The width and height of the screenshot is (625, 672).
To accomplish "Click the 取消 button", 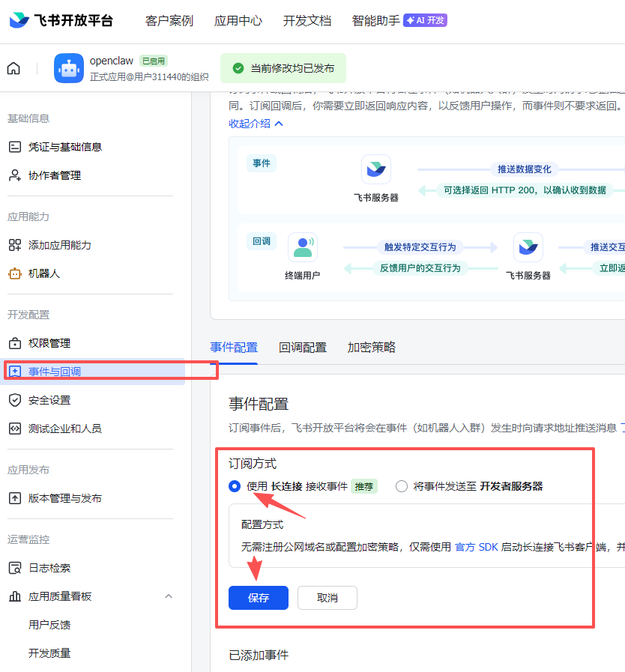I will (x=327, y=598).
